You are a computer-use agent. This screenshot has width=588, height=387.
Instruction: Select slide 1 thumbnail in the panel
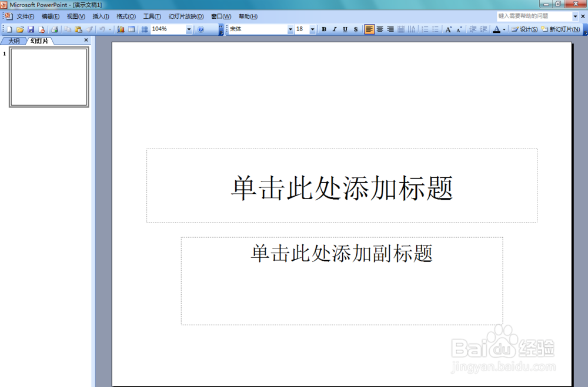49,76
